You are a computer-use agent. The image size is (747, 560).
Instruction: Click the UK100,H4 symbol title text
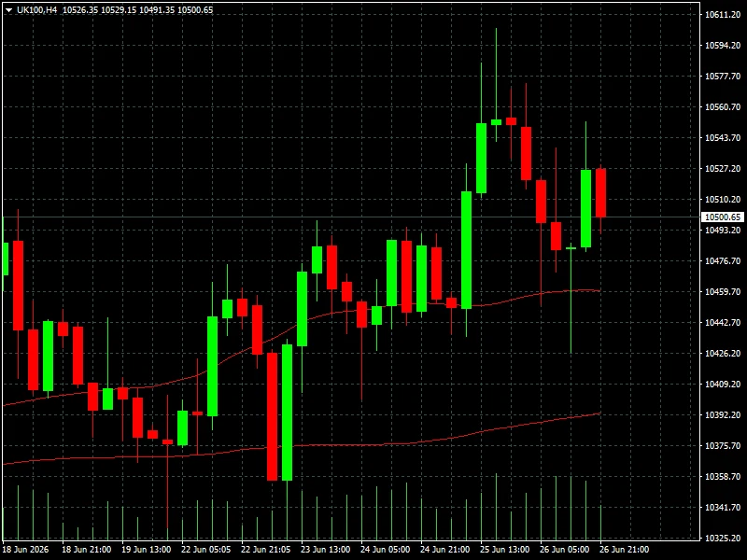36,10
